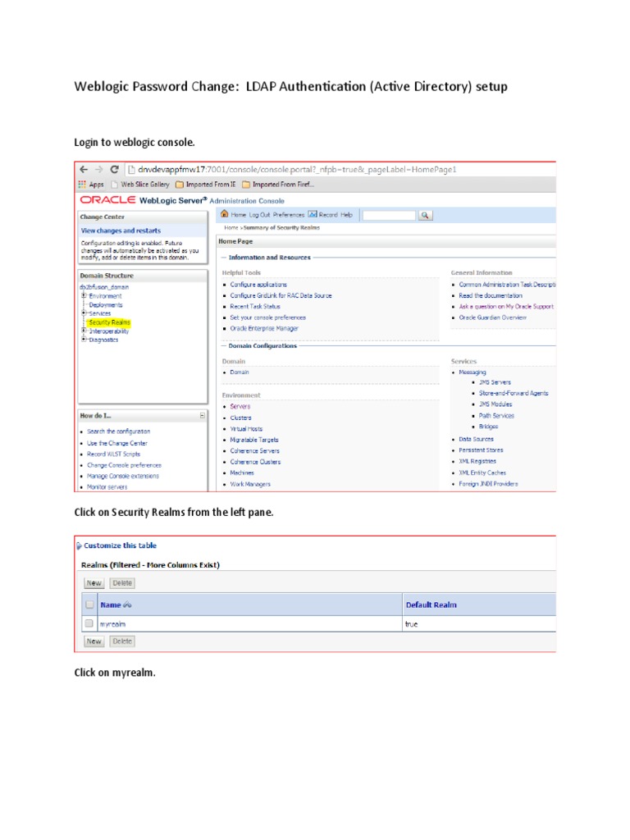Open Configure GridLink for RAC Data Source

point(281,295)
